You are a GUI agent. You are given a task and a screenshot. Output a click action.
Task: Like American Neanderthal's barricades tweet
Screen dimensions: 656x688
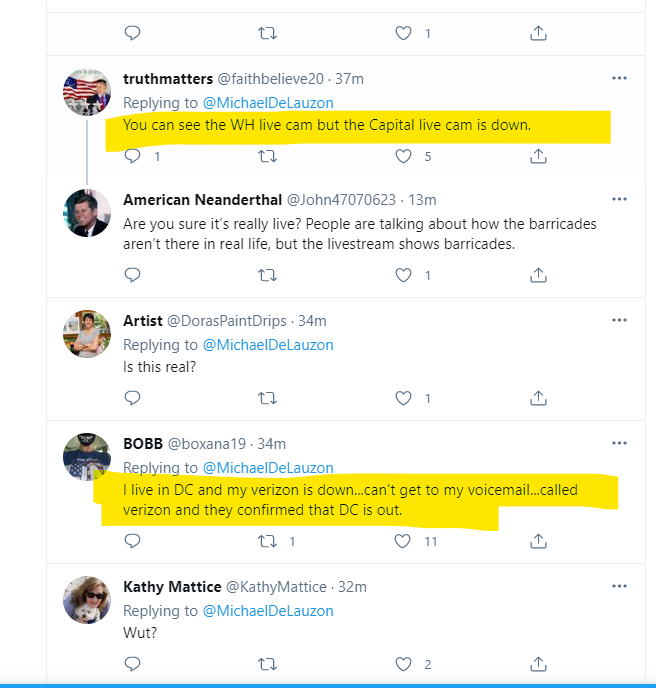[x=403, y=275]
